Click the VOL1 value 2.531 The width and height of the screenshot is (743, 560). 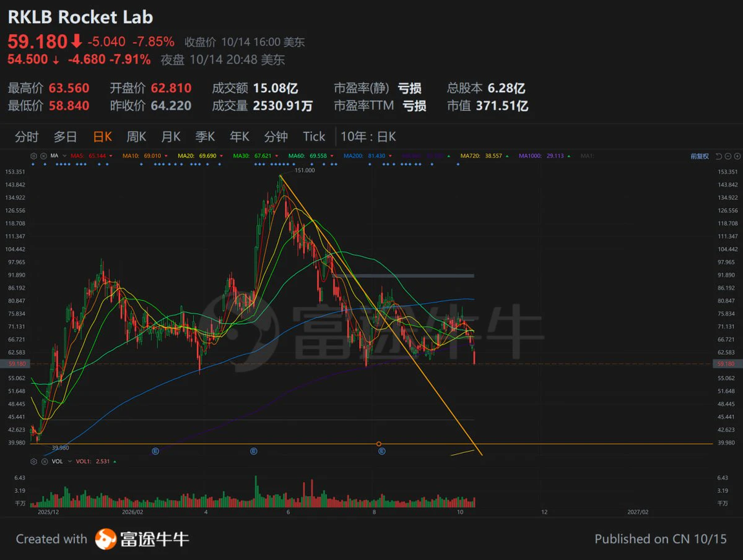click(x=103, y=462)
